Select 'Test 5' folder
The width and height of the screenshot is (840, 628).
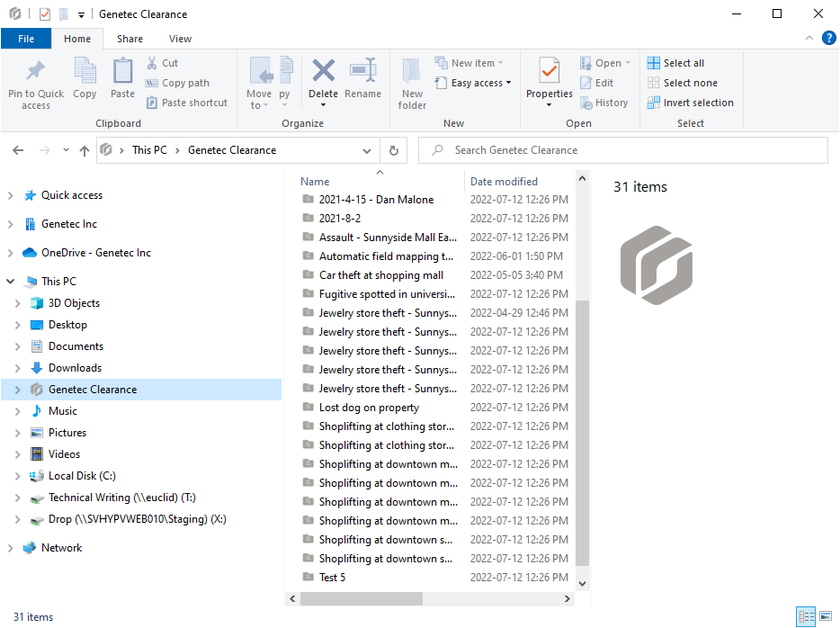click(332, 578)
